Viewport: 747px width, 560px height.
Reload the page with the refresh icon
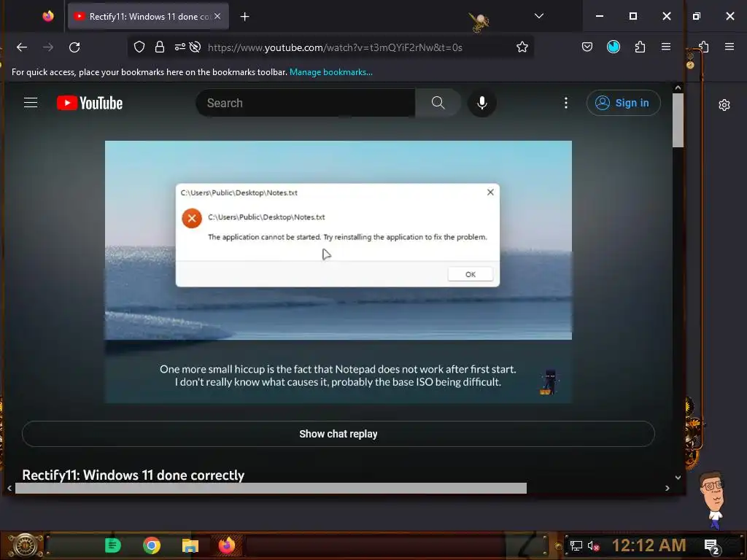coord(74,47)
